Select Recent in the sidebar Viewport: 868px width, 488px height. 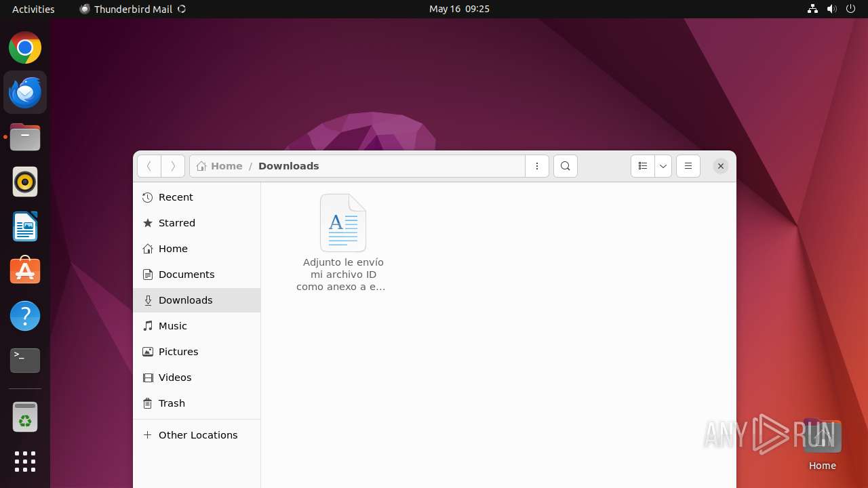click(197, 197)
